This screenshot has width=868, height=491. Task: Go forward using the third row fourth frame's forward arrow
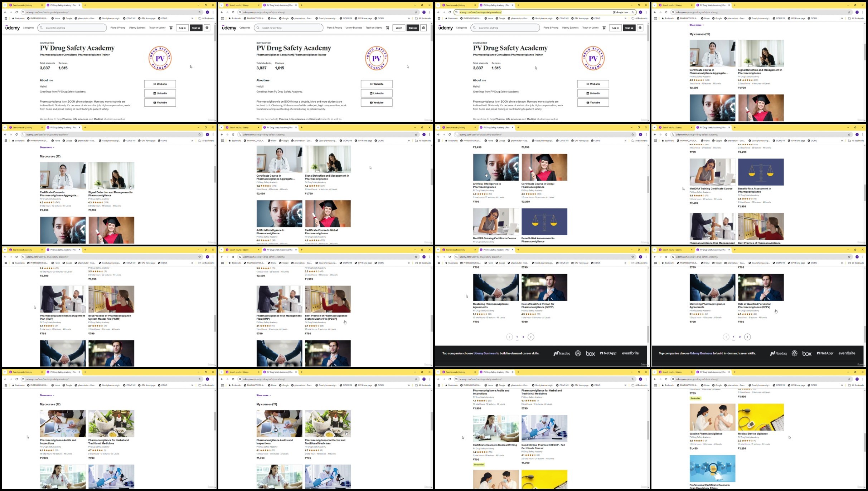coord(660,257)
